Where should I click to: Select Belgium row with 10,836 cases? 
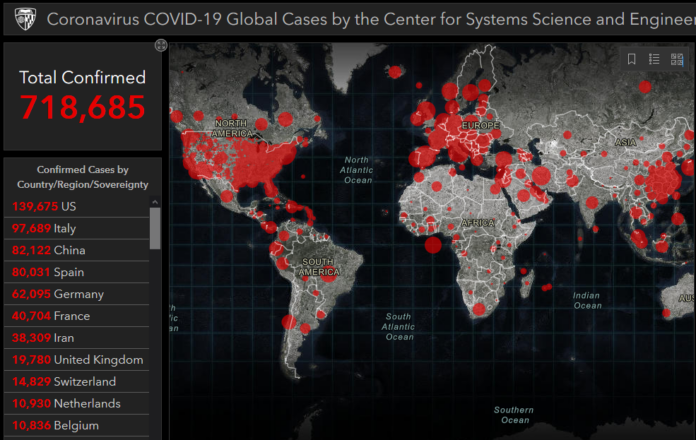pyautogui.click(x=77, y=425)
